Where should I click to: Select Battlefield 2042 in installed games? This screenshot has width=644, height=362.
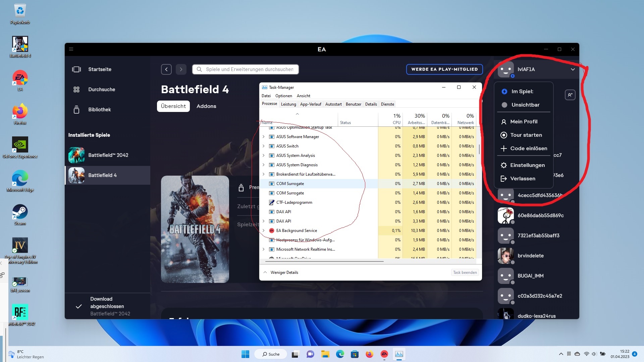pos(107,155)
